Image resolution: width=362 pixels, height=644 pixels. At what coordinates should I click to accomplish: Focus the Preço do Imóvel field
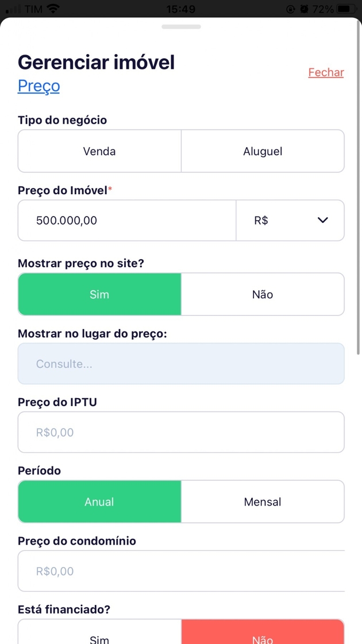coord(127,220)
